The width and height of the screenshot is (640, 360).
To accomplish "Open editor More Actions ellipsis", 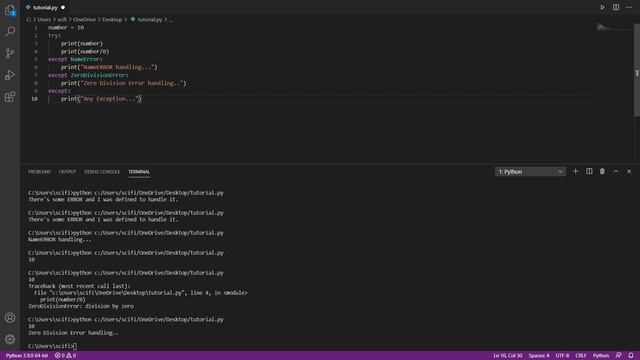I will [x=629, y=7].
